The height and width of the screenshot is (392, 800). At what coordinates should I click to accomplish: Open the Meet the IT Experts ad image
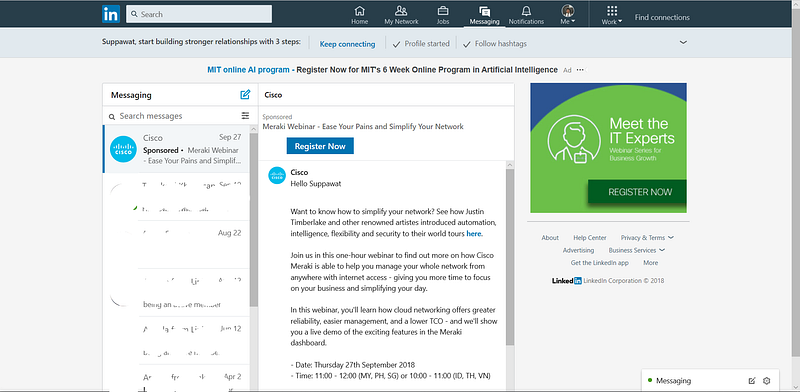(x=609, y=148)
